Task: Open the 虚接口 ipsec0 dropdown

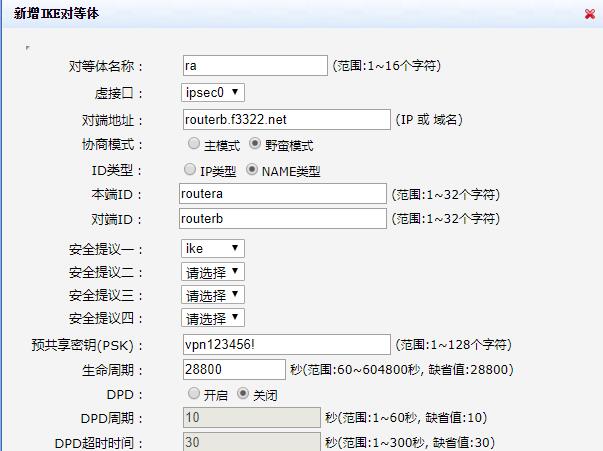Action: 213,93
